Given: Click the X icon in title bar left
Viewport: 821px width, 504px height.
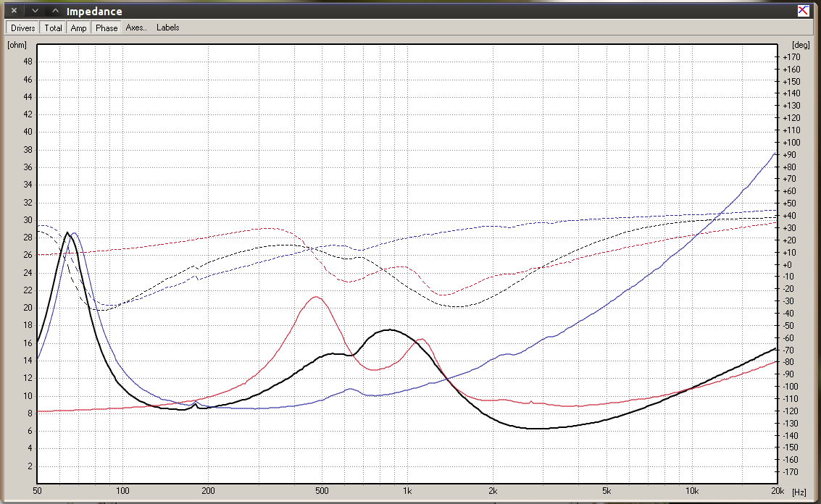Looking at the screenshot, I should pyautogui.click(x=14, y=10).
